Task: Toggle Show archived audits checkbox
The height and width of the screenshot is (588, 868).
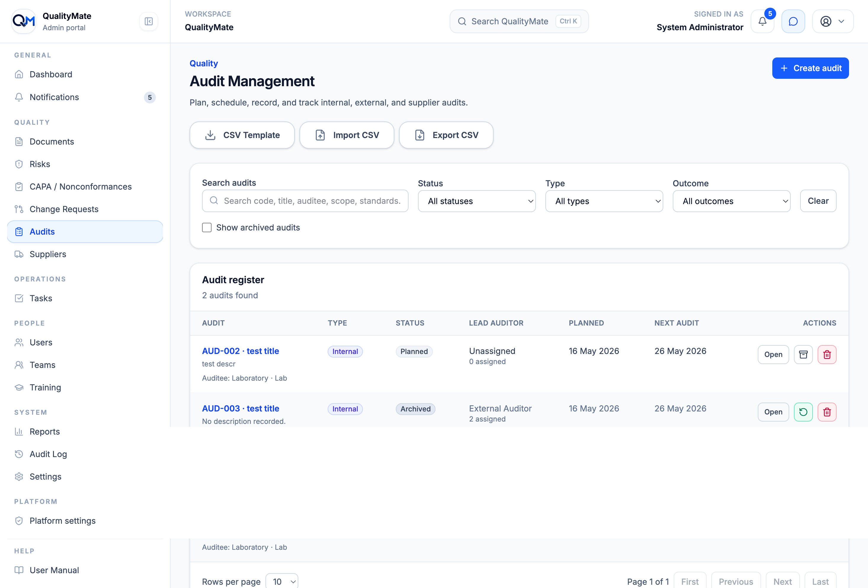Action: click(x=206, y=227)
